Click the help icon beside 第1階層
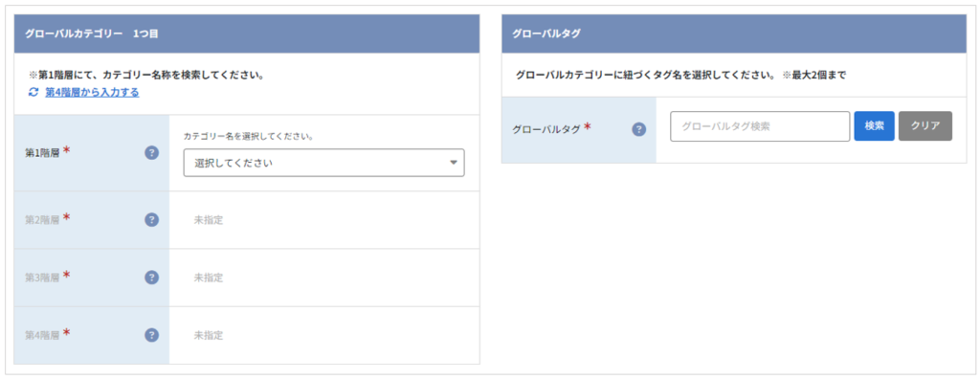Screen dimensions: 980x379 151,152
